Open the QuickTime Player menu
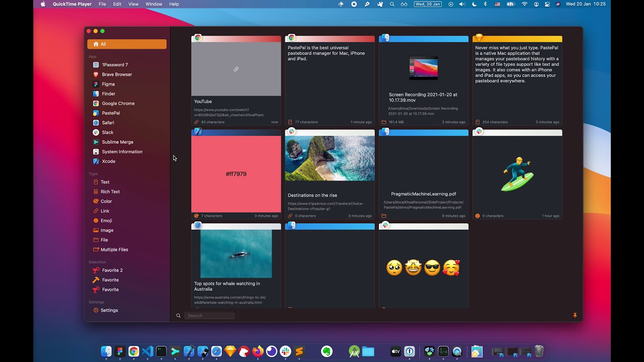The image size is (644, 362). (72, 4)
